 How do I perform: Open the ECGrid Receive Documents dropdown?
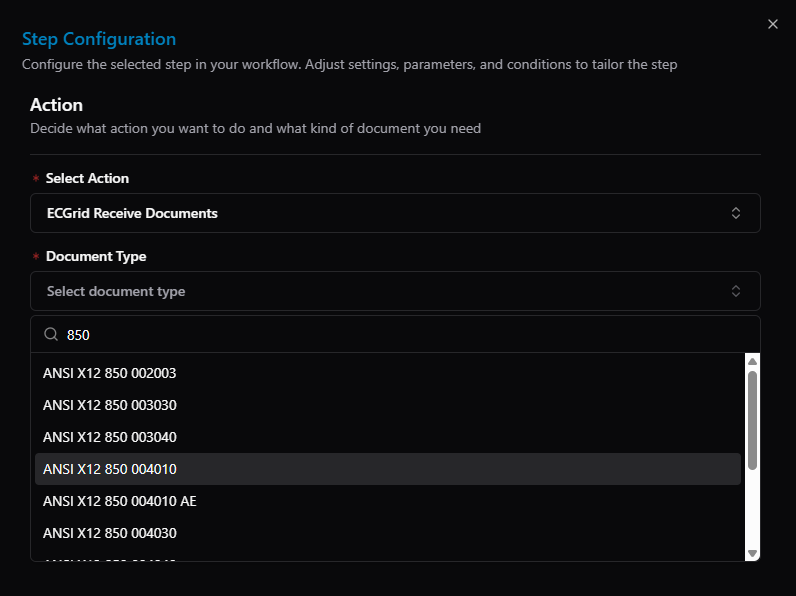coord(395,213)
